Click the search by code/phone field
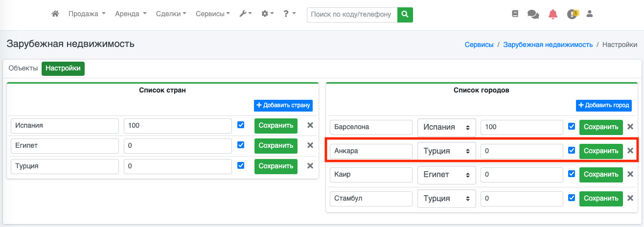 click(351, 15)
